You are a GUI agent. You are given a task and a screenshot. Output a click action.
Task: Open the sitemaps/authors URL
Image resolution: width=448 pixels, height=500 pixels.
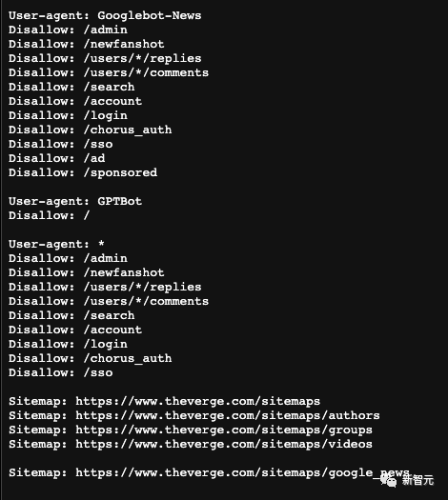click(x=228, y=415)
